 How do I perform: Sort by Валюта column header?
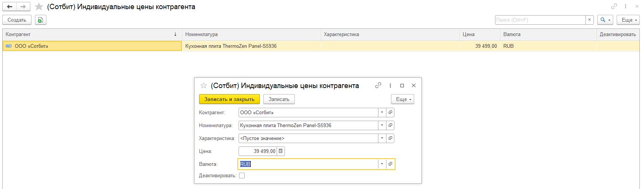[548, 34]
